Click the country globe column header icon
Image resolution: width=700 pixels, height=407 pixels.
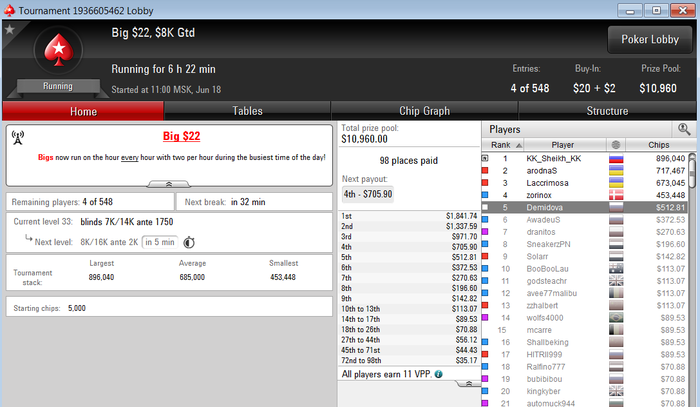[x=616, y=145]
